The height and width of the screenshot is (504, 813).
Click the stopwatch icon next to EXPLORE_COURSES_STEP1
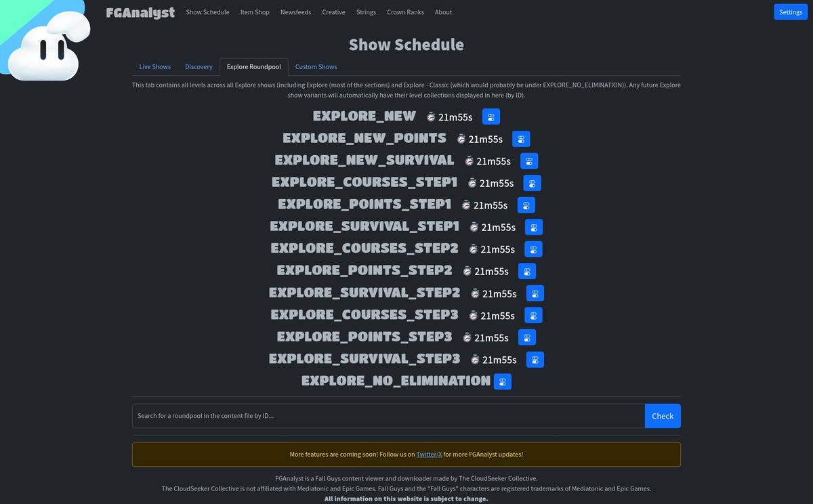(472, 183)
